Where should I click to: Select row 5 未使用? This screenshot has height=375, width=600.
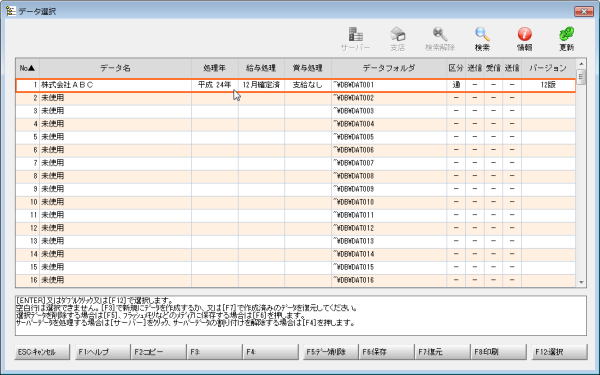(x=295, y=137)
